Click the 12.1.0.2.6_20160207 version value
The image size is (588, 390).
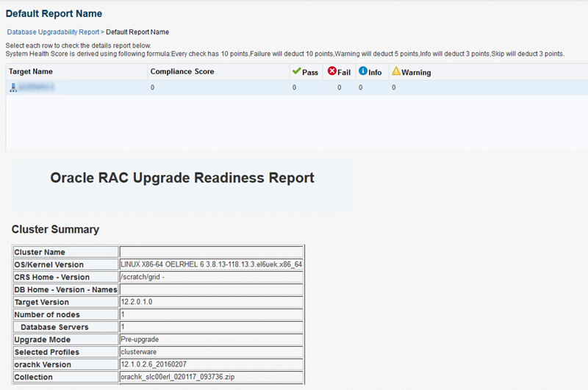[212, 364]
